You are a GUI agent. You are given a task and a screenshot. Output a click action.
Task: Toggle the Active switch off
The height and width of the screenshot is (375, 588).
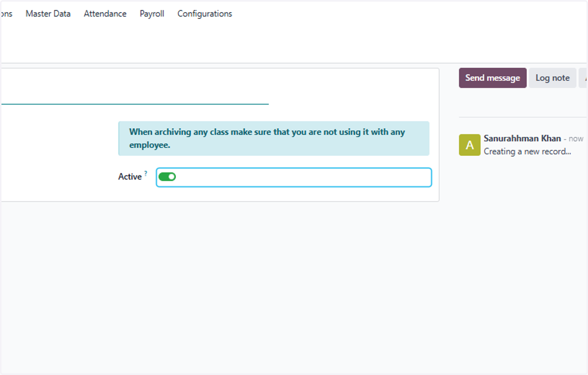(x=167, y=177)
